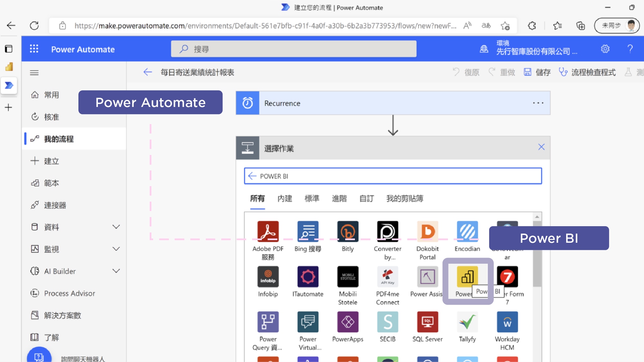The width and height of the screenshot is (644, 362).
Task: Switch to the 內建 connector tab
Action: (285, 199)
